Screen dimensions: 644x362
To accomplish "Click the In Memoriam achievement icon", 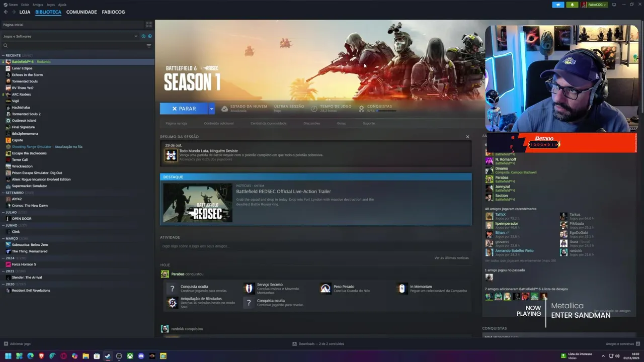I will (401, 289).
